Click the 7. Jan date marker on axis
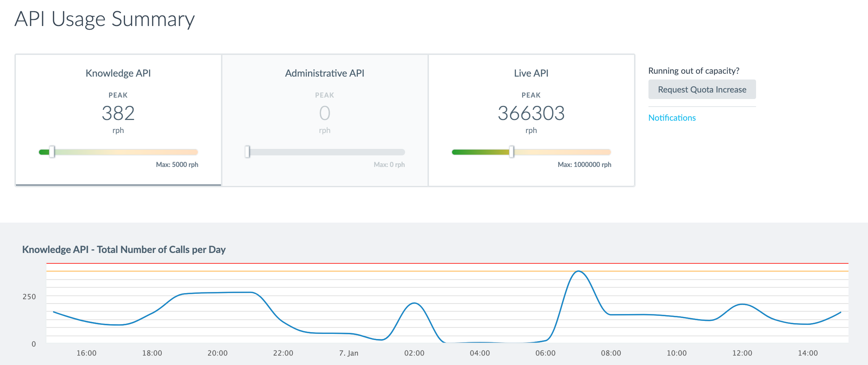This screenshot has height=365, width=868. pos(348,353)
